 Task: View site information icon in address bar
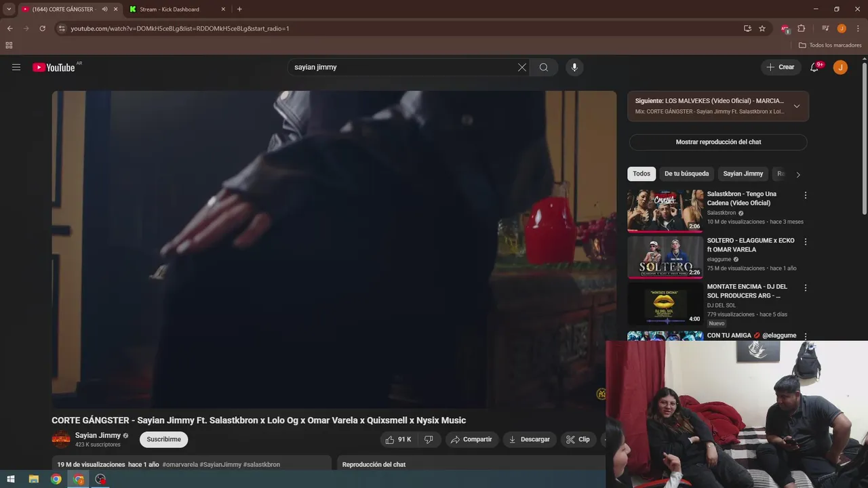(62, 28)
